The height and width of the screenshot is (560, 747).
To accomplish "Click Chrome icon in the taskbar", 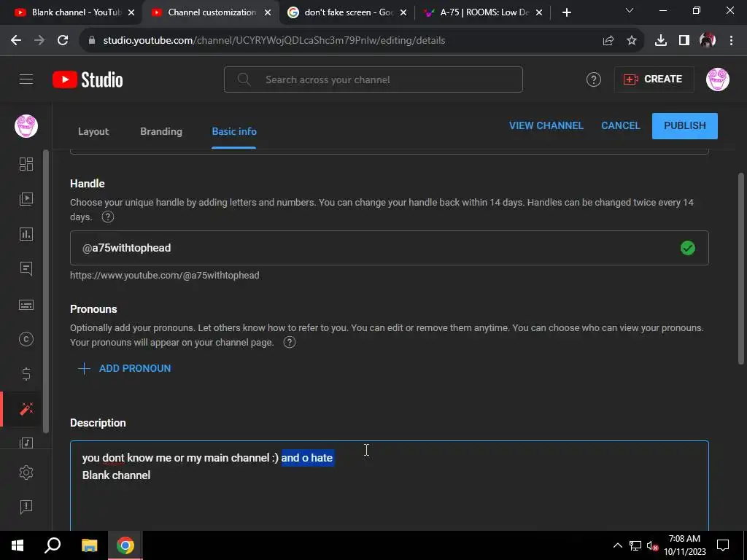I will tap(125, 545).
